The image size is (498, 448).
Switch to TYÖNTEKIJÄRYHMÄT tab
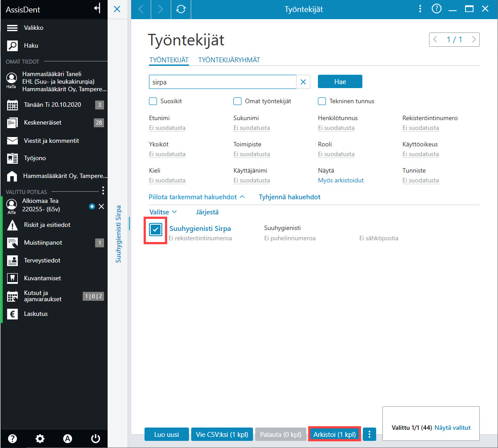(229, 60)
